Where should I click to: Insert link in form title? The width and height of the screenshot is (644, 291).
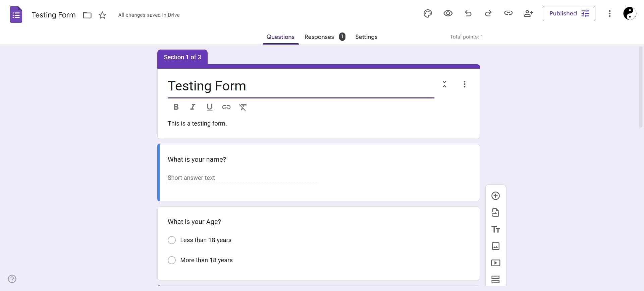(x=226, y=107)
